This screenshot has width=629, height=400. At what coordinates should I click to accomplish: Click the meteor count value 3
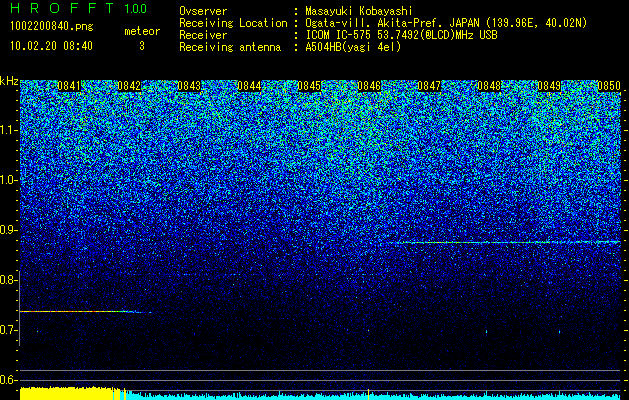click(142, 46)
